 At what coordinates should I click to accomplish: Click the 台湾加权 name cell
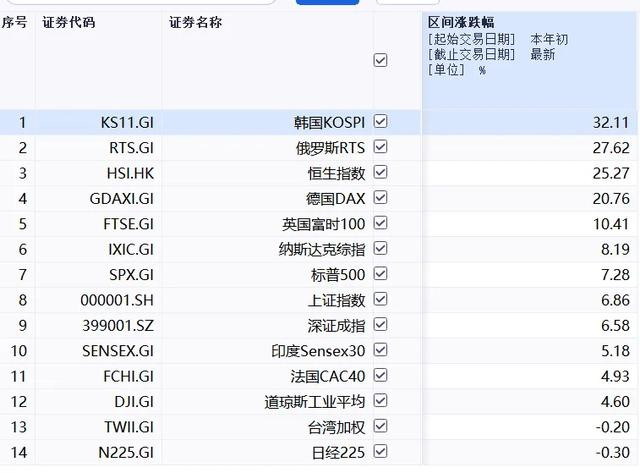(x=267, y=427)
